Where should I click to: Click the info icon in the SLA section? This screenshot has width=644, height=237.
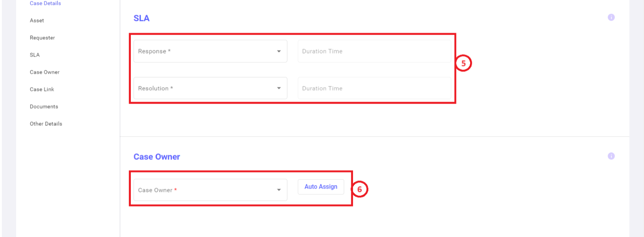coord(611,17)
